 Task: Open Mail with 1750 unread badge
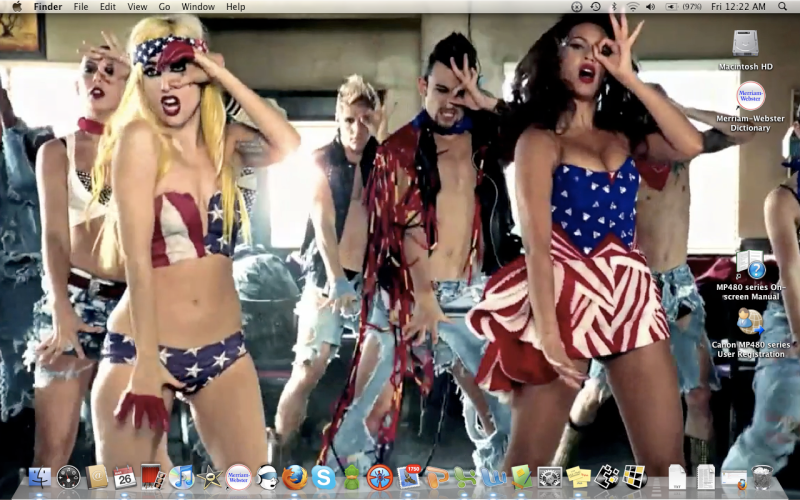(x=409, y=478)
